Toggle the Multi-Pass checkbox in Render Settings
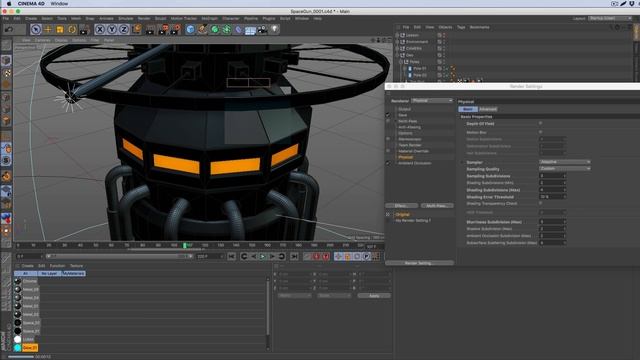This screenshot has width=640, height=360. [388, 121]
